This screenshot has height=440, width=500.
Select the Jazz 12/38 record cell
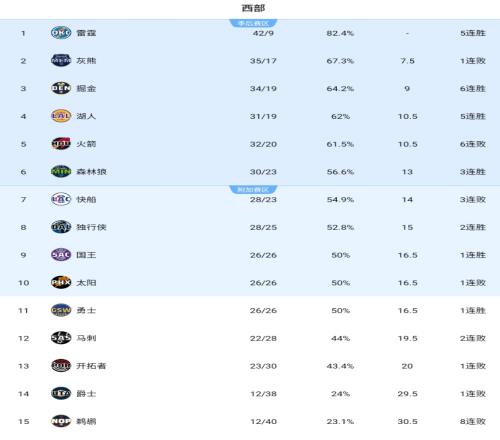263,394
